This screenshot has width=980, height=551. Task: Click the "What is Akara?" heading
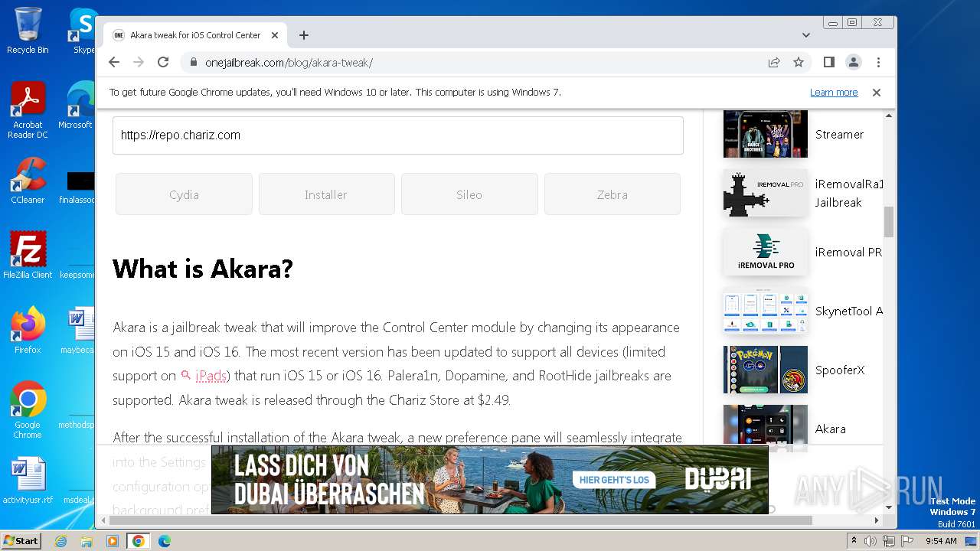(203, 269)
